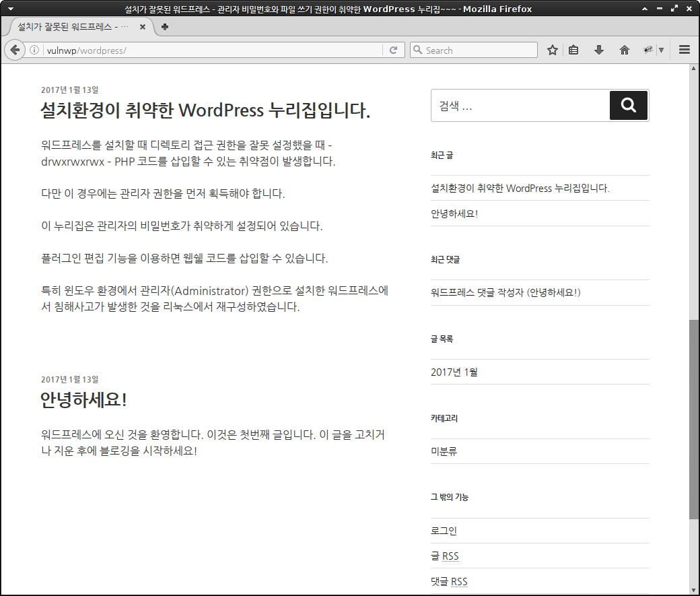Click the paragraph mentioning drwxrwxrwx
700x596 pixels.
tap(188, 154)
